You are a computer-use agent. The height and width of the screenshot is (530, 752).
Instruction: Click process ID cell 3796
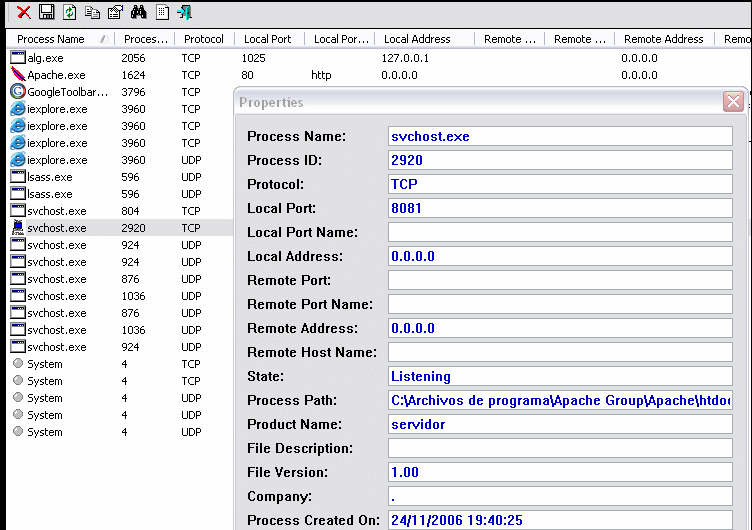tap(133, 92)
